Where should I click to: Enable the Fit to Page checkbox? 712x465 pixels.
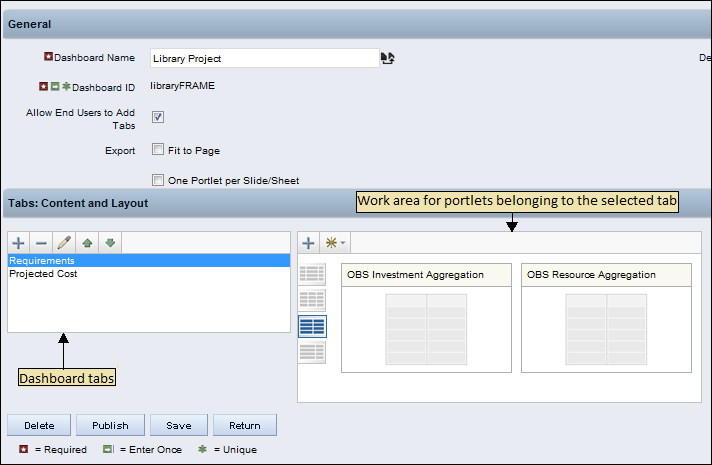pyautogui.click(x=158, y=149)
